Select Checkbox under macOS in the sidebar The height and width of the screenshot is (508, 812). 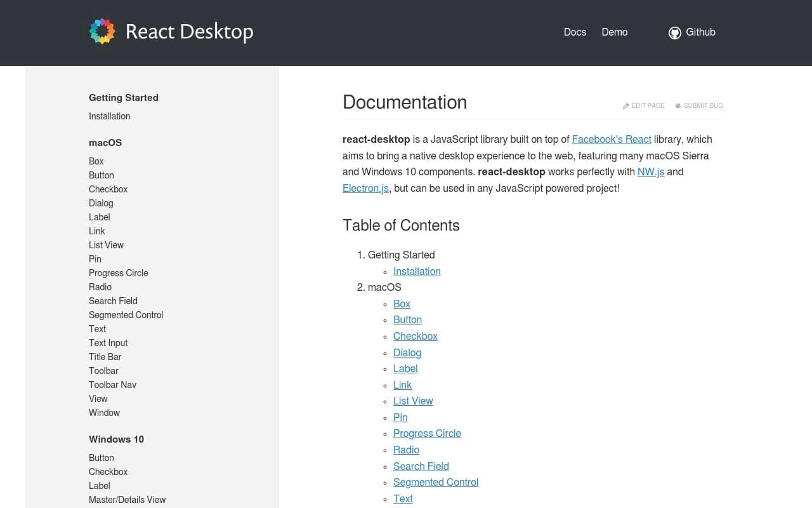tap(108, 189)
